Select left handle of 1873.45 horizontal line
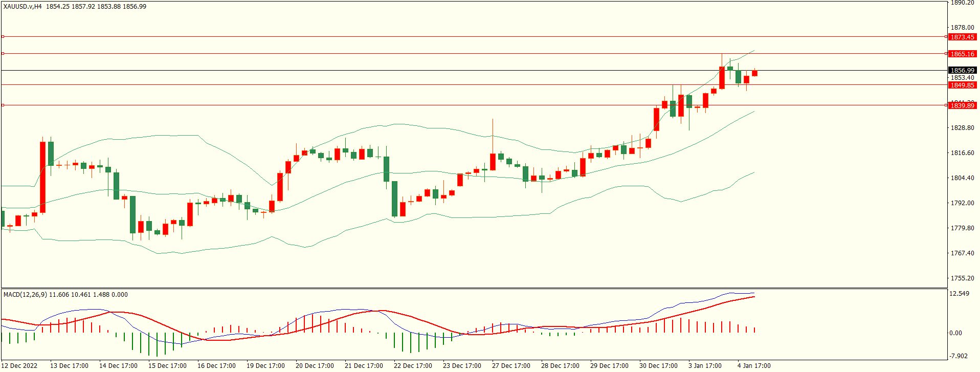This screenshot has height=372, width=980. (x=3, y=37)
